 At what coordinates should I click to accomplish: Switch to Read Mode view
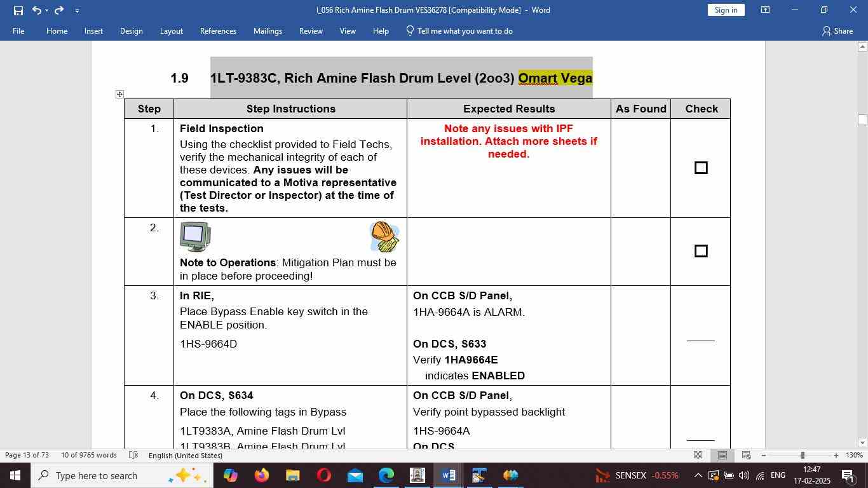coord(698,455)
